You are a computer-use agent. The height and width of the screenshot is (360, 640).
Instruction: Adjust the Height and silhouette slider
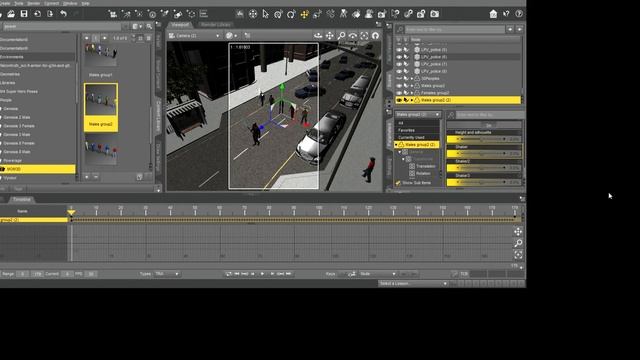pos(484,139)
